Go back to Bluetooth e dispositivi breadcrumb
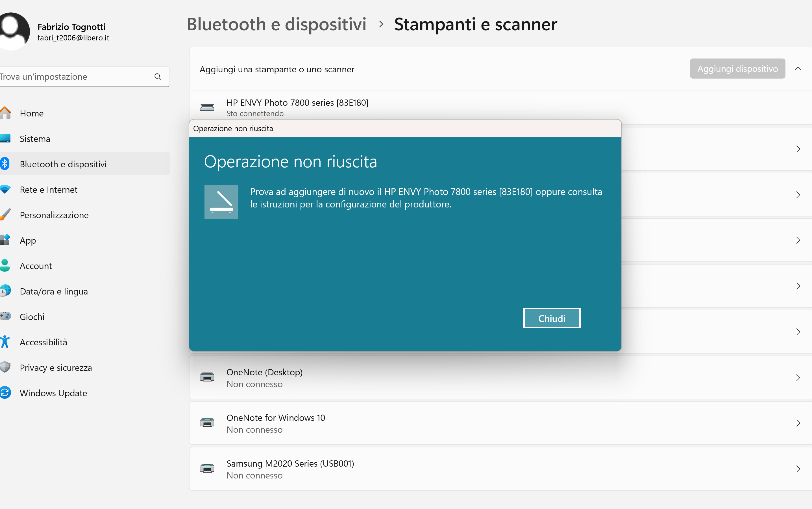Viewport: 812px width, 509px height. click(276, 24)
